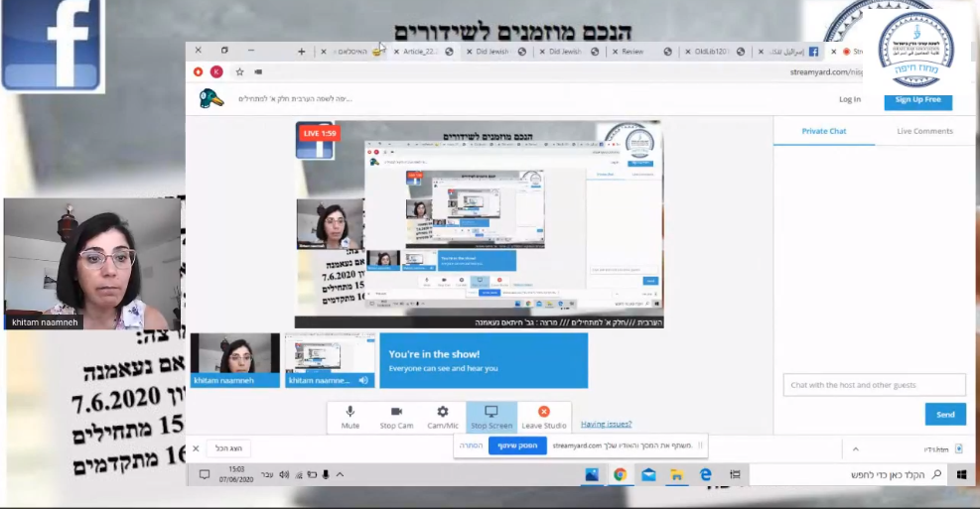Open Cam/Mic settings gear
Viewport: 980px width, 509px height.
pyautogui.click(x=443, y=417)
